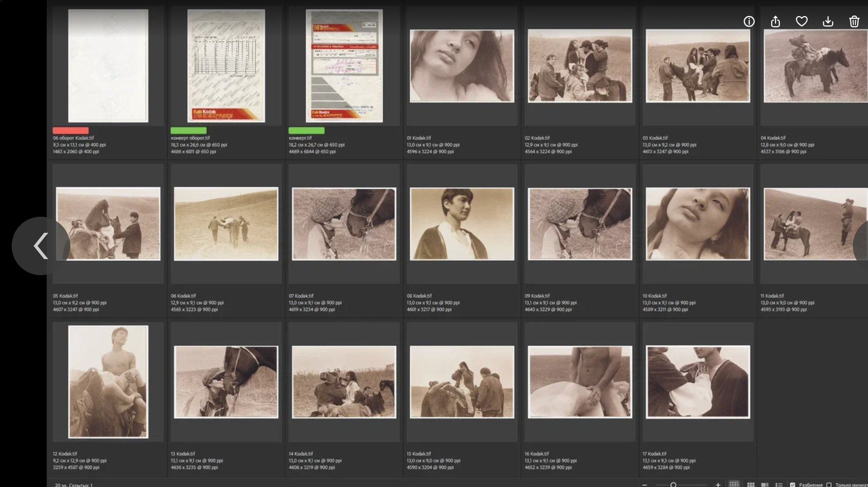Zoom out thumbnails with minus button
868x487 pixels.
point(645,485)
